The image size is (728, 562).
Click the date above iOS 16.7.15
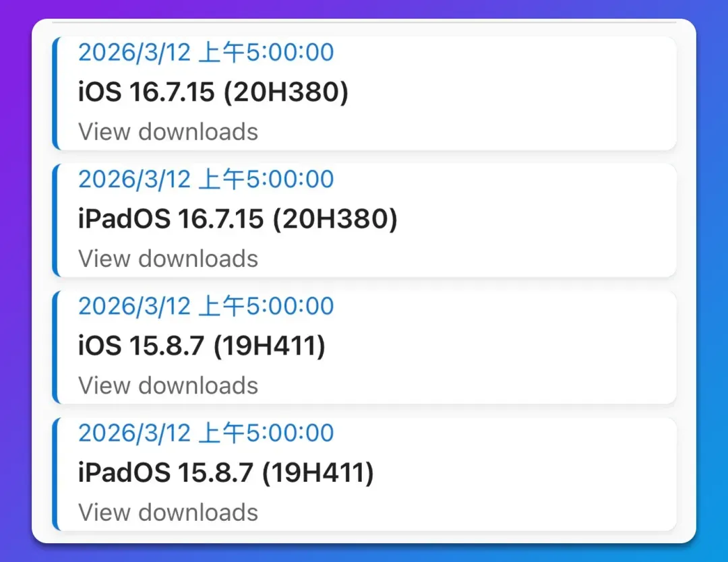[x=206, y=52]
